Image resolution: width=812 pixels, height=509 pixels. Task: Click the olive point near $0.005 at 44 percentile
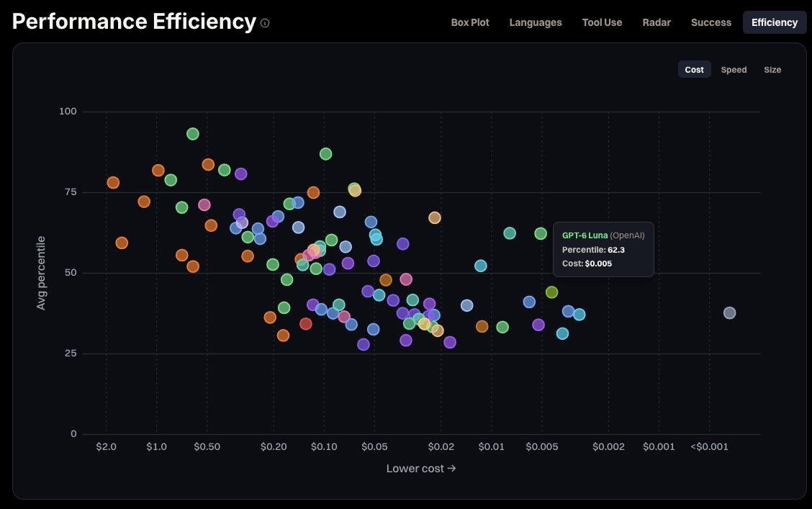pyautogui.click(x=551, y=292)
